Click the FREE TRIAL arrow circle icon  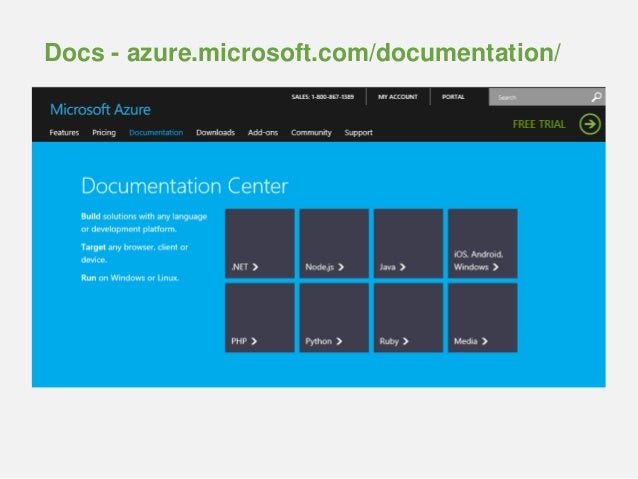590,124
